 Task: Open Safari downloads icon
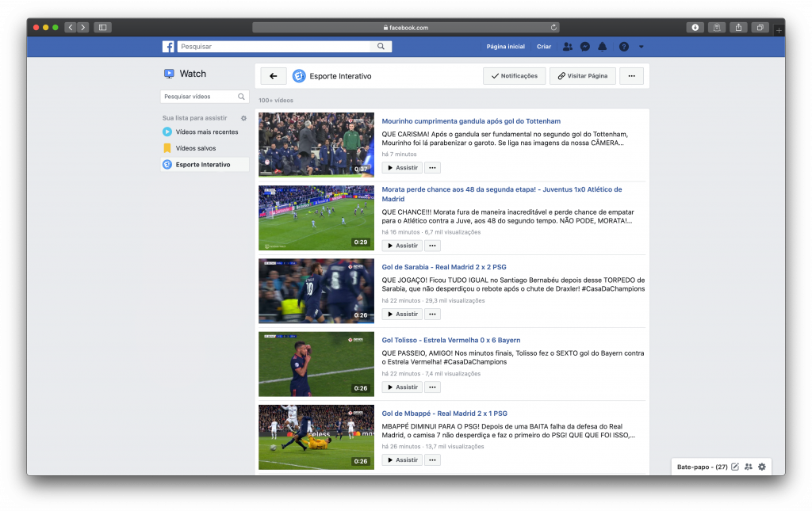click(x=695, y=28)
